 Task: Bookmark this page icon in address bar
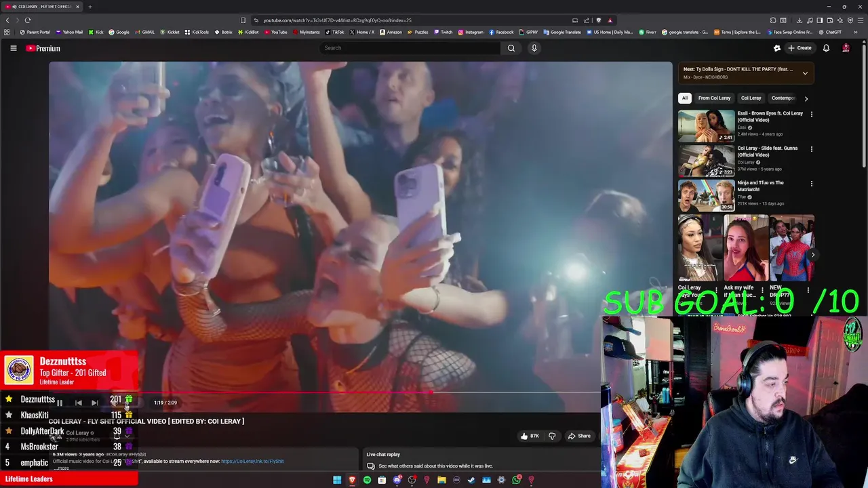coord(243,20)
